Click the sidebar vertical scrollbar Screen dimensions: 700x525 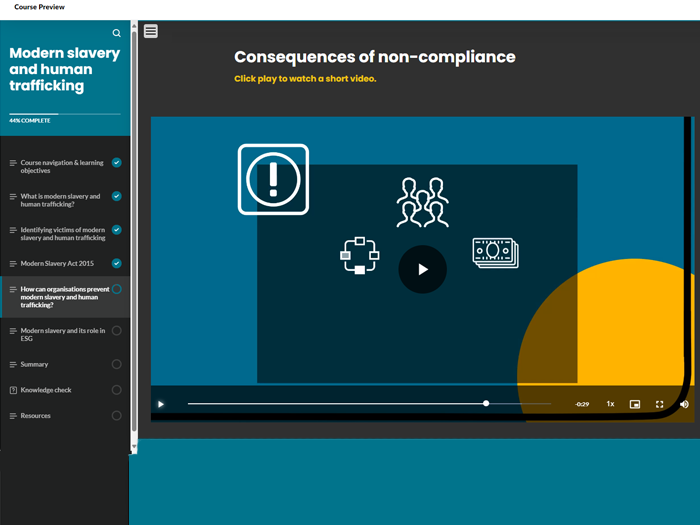134,290
